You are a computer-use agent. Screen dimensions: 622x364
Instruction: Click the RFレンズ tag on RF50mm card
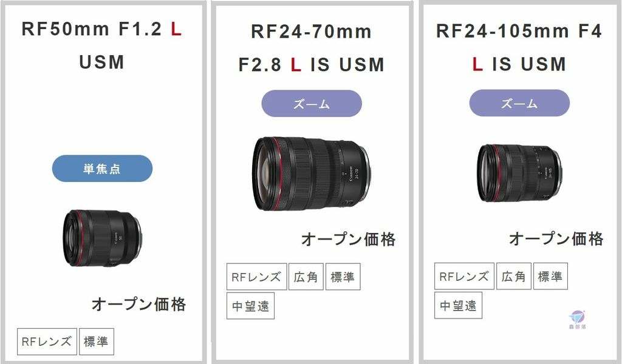[47, 342]
